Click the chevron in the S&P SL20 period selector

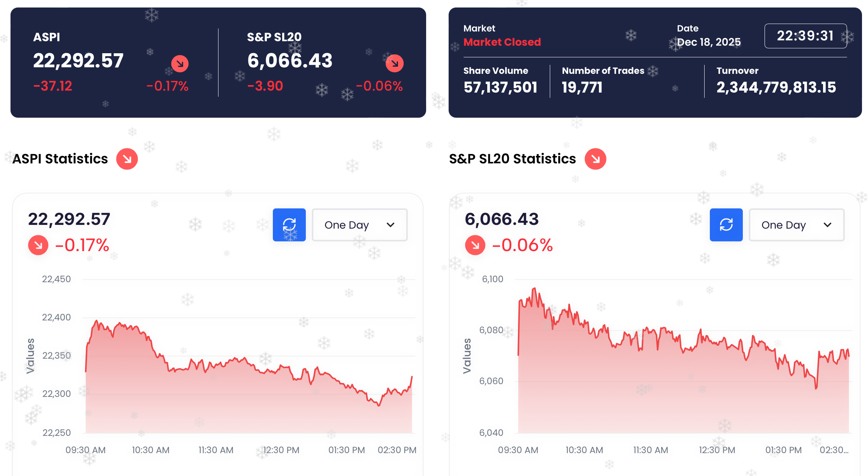[x=828, y=225]
